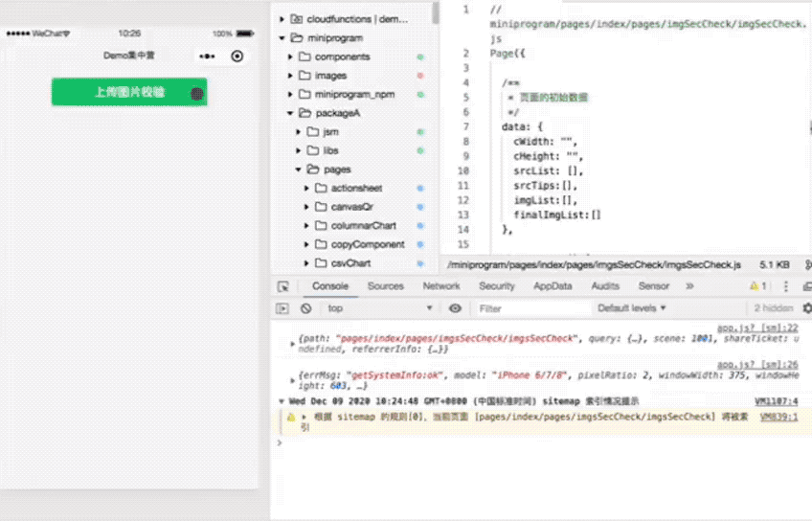Switch to the Console tab
Image resolution: width=812 pixels, height=521 pixels.
click(x=329, y=285)
